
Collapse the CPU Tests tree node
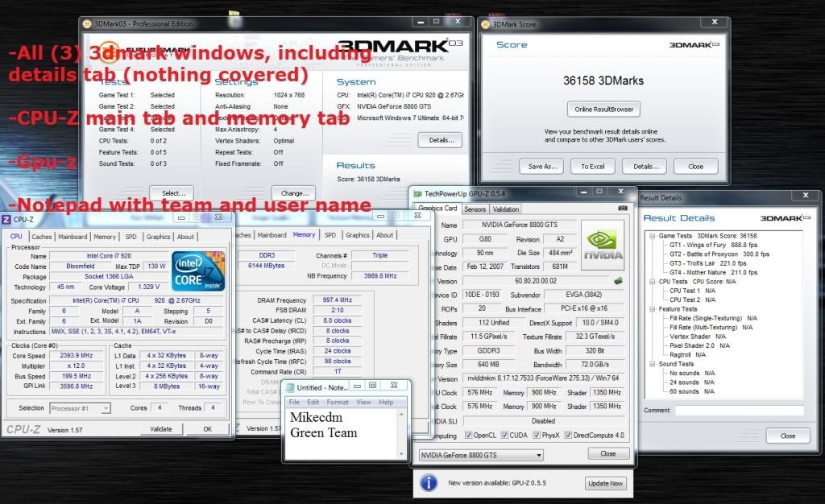pyautogui.click(x=653, y=282)
